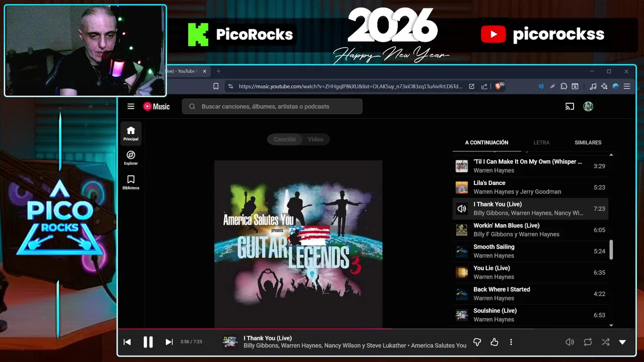Collapse the player page with down arrow
644x362 pixels.
point(622,342)
